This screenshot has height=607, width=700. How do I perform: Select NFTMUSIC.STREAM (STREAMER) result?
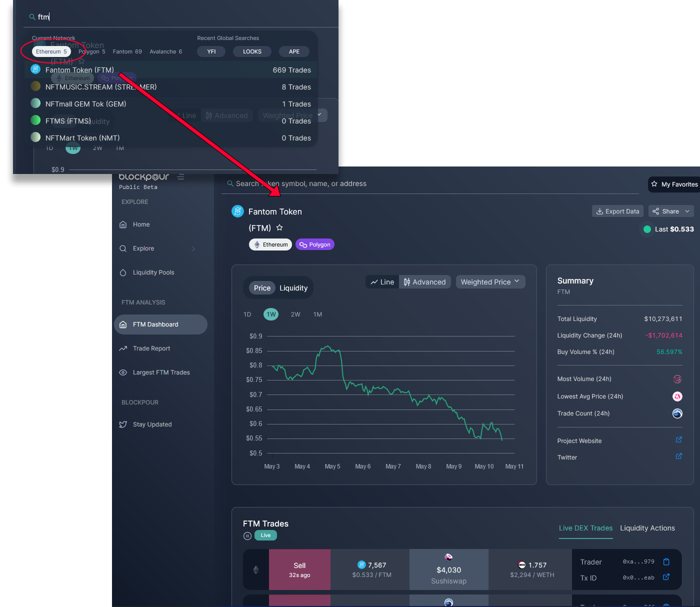point(170,87)
